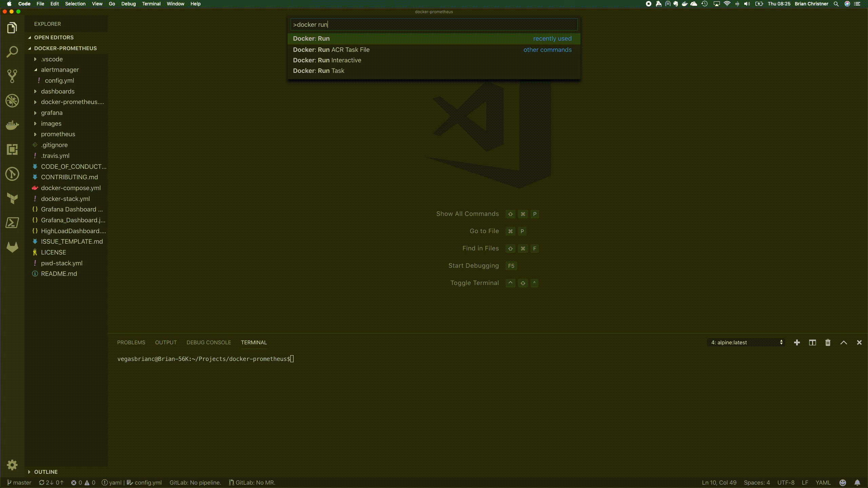The image size is (868, 488).
Task: Click the master branch in status bar
Action: [19, 483]
